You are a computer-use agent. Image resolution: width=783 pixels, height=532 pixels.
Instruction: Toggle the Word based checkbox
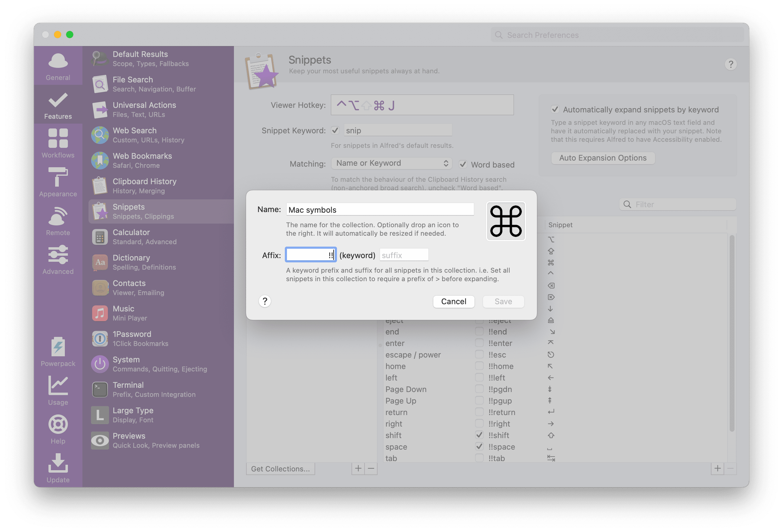point(463,164)
